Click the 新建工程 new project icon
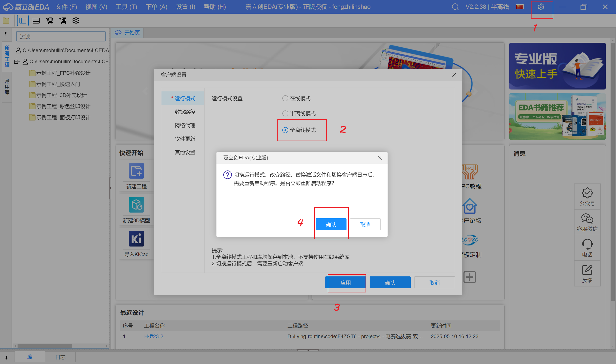 pyautogui.click(x=136, y=171)
